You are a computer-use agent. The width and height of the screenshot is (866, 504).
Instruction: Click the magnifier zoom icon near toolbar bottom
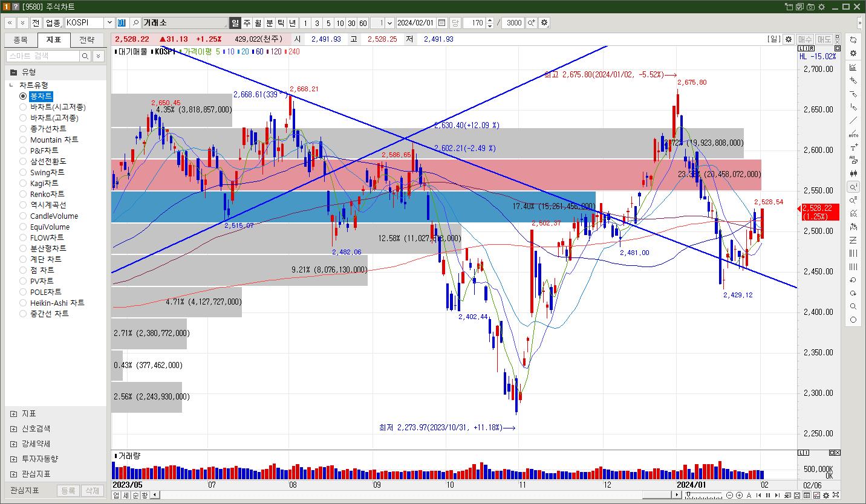pos(853,306)
